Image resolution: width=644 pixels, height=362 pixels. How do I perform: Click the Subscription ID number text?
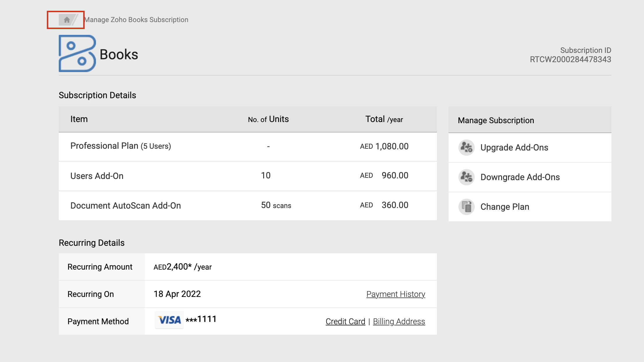click(570, 60)
